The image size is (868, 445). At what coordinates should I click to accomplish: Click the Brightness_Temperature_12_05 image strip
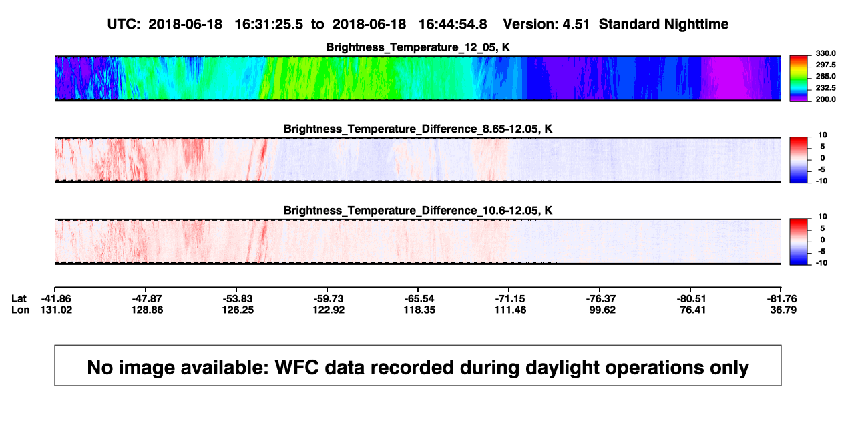[x=417, y=79]
